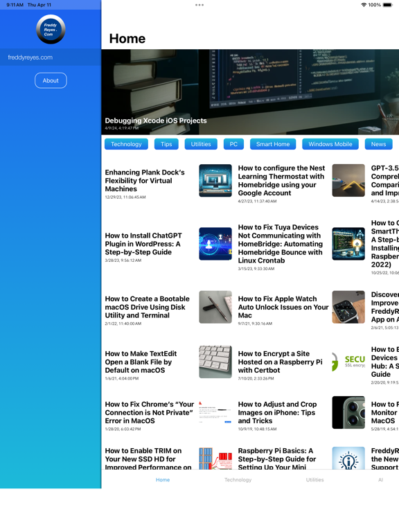399x532 pixels.
Task: Open Encrypt a Site with Certbot article
Action: click(x=281, y=362)
